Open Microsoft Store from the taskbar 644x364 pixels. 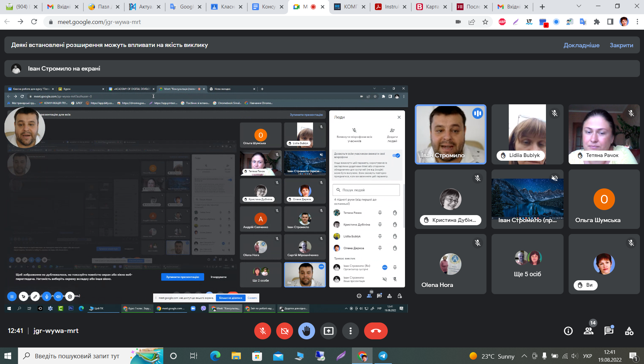[257, 356]
